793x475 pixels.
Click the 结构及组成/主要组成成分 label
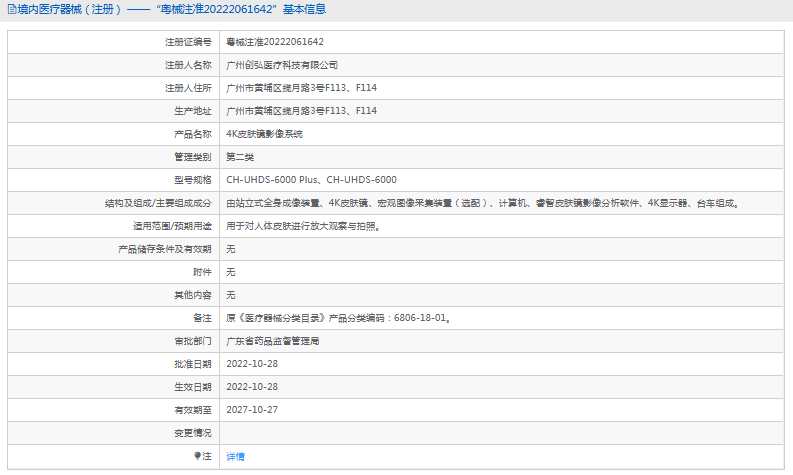pyautogui.click(x=158, y=203)
